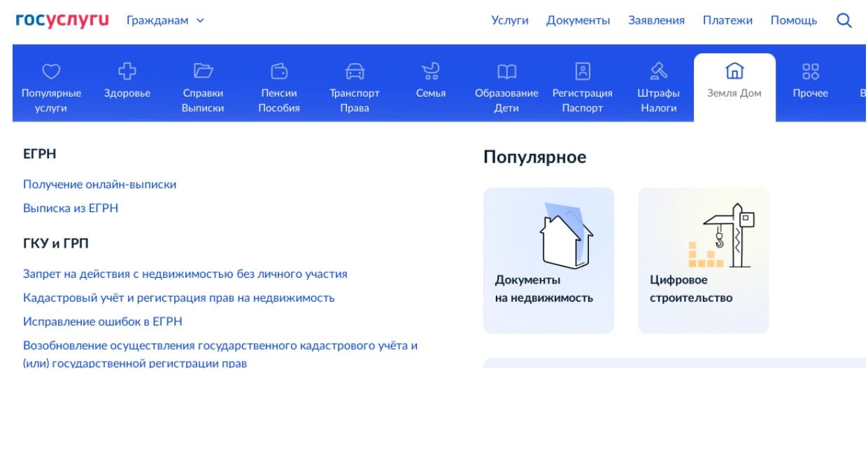Image resolution: width=868 pixels, height=457 pixels.
Task: Expand the Гражданам dropdown
Action: point(165,20)
